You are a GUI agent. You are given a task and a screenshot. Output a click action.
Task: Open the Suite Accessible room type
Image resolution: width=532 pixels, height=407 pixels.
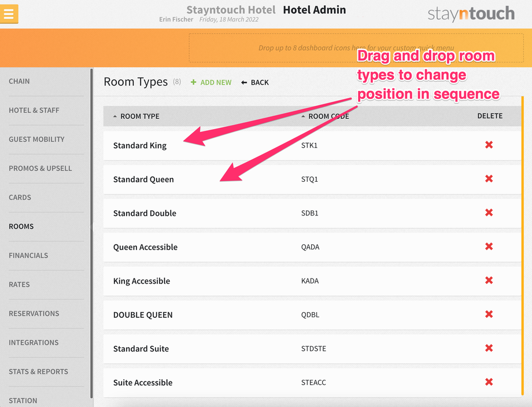(143, 383)
